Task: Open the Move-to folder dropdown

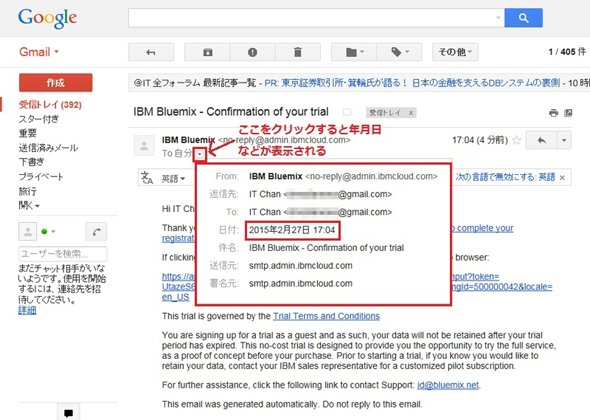Action: [354, 52]
